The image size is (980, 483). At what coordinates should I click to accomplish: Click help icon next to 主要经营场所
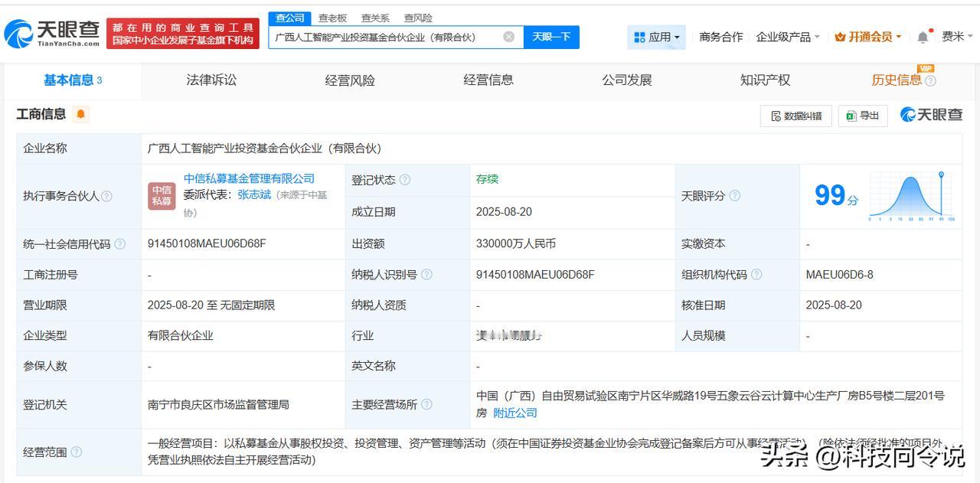[426, 404]
